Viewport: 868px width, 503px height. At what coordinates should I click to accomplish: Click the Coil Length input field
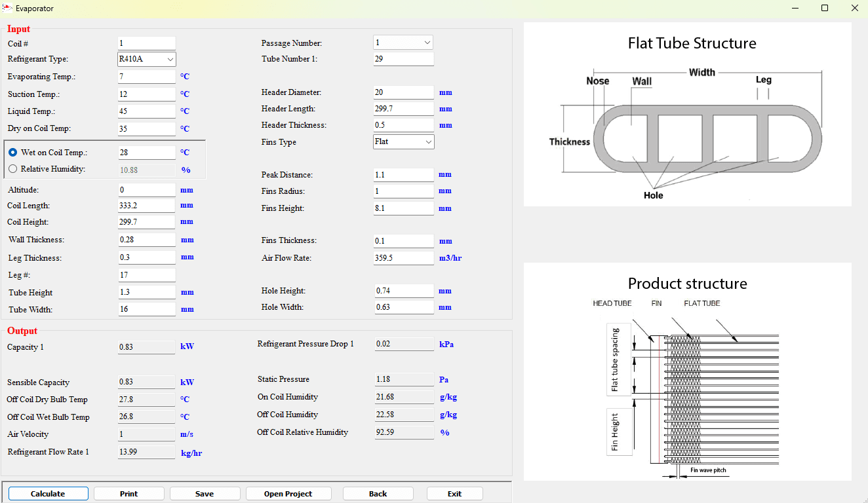click(x=147, y=206)
